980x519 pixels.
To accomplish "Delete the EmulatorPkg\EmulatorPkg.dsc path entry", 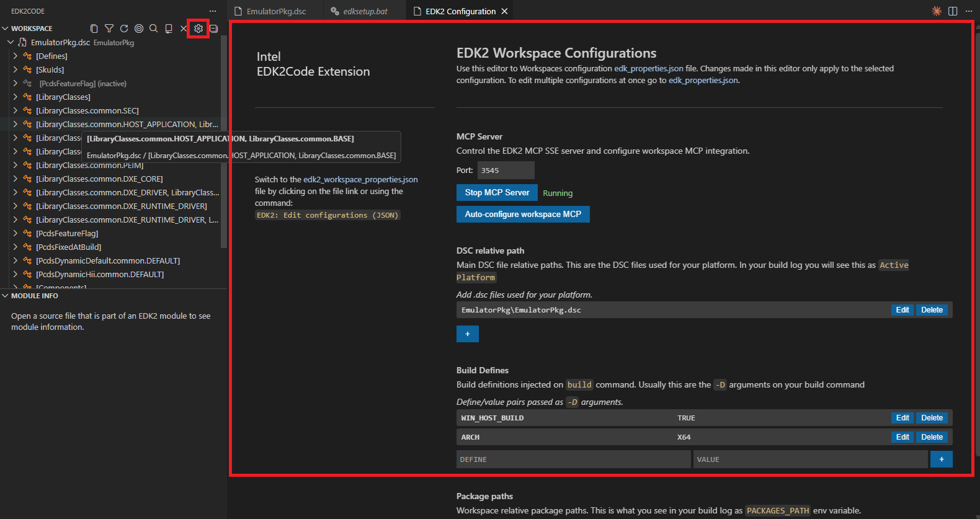I will click(932, 310).
